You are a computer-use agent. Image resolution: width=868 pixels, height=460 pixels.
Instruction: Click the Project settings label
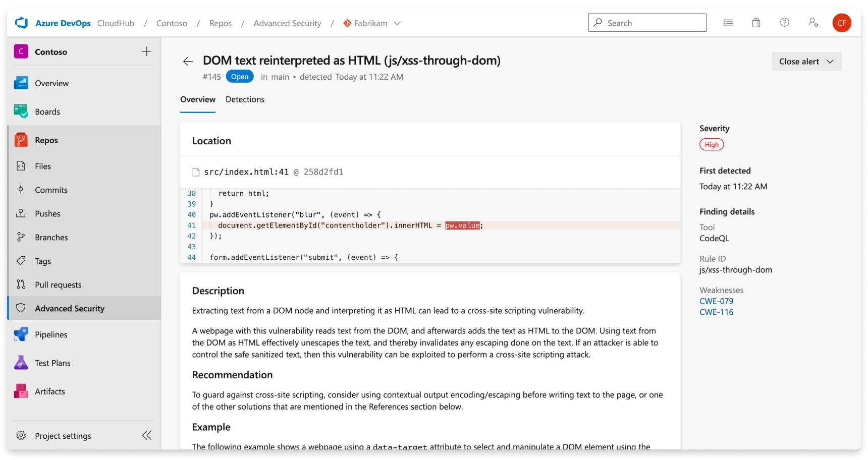tap(63, 436)
